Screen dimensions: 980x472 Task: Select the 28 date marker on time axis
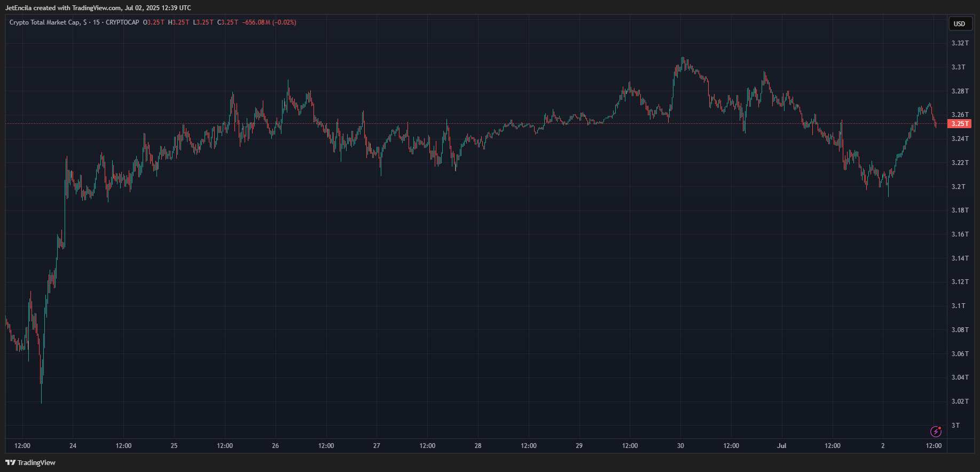478,446
